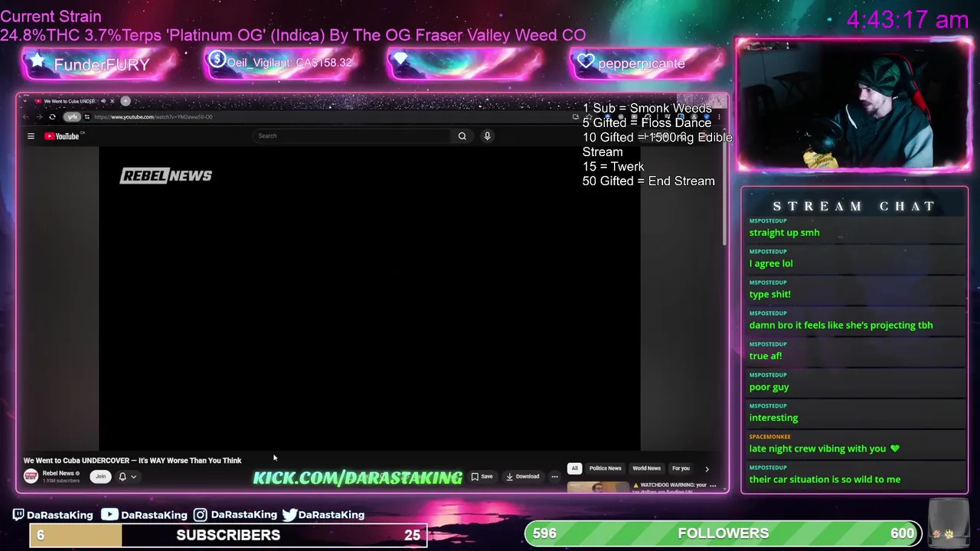Click the YouTube search magnifier button
This screenshot has width=980, height=551.
pos(462,136)
